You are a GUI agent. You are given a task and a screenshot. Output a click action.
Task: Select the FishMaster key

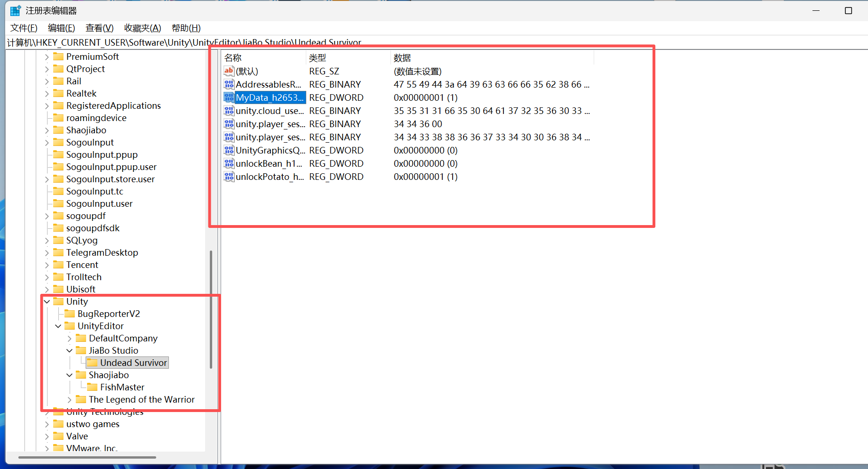(x=122, y=387)
